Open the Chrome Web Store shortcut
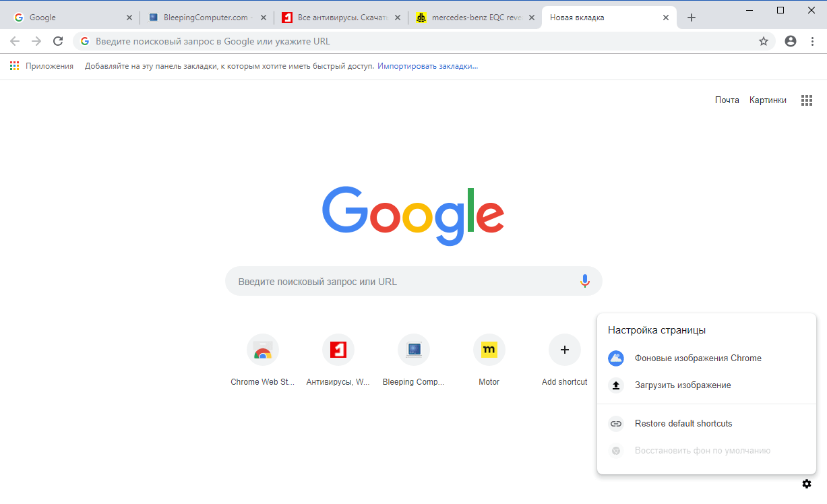Screen dimensions: 827x504 [x=263, y=349]
